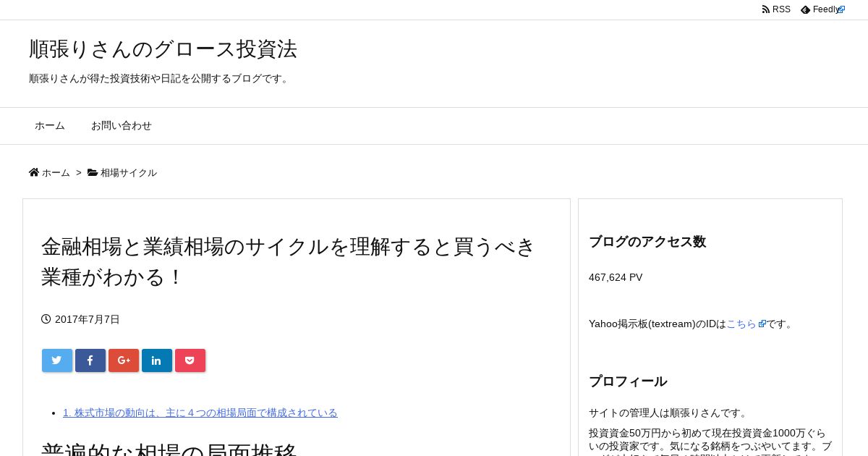Click the article title heading
Screen dimensions: 868x456
tap(289, 261)
